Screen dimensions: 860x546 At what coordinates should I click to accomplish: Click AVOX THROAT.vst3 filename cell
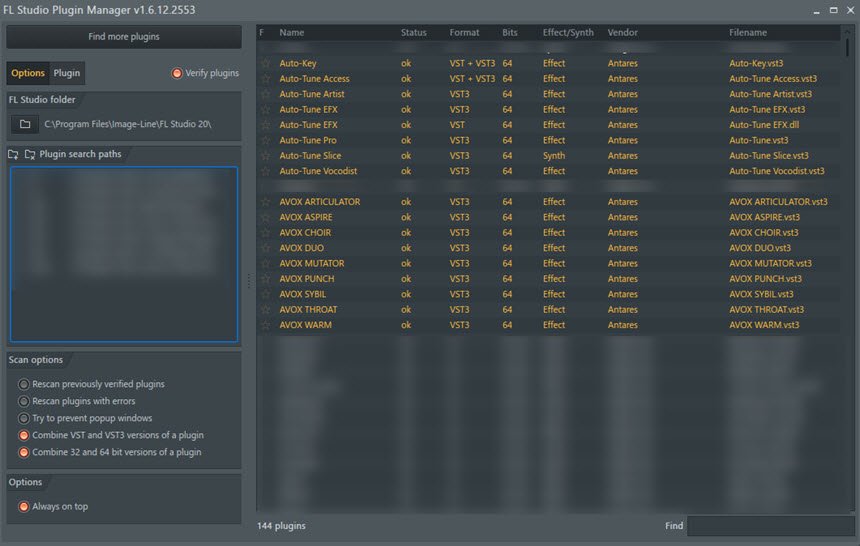coord(766,309)
